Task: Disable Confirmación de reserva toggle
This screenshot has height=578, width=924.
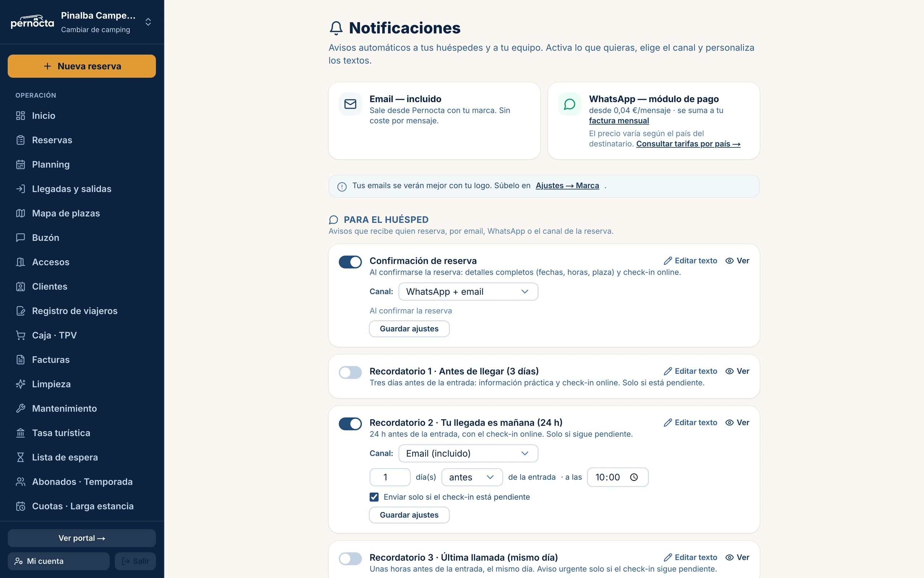Action: (350, 262)
